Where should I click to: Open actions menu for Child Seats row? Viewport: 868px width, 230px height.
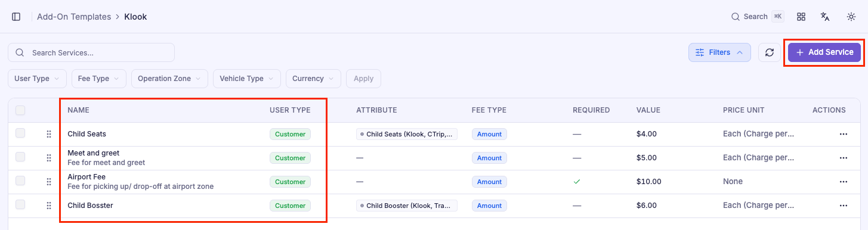844,134
